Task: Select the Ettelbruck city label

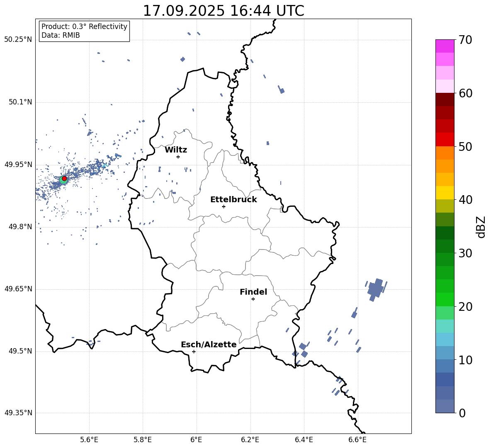Action: coord(233,200)
